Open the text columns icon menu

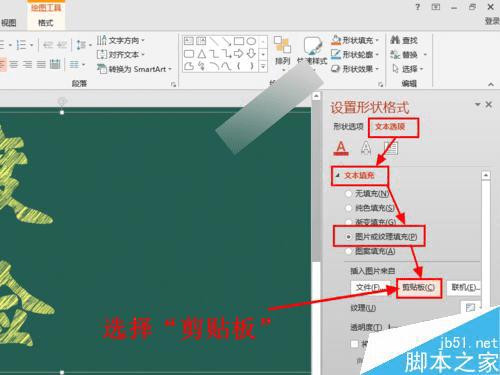[77, 64]
